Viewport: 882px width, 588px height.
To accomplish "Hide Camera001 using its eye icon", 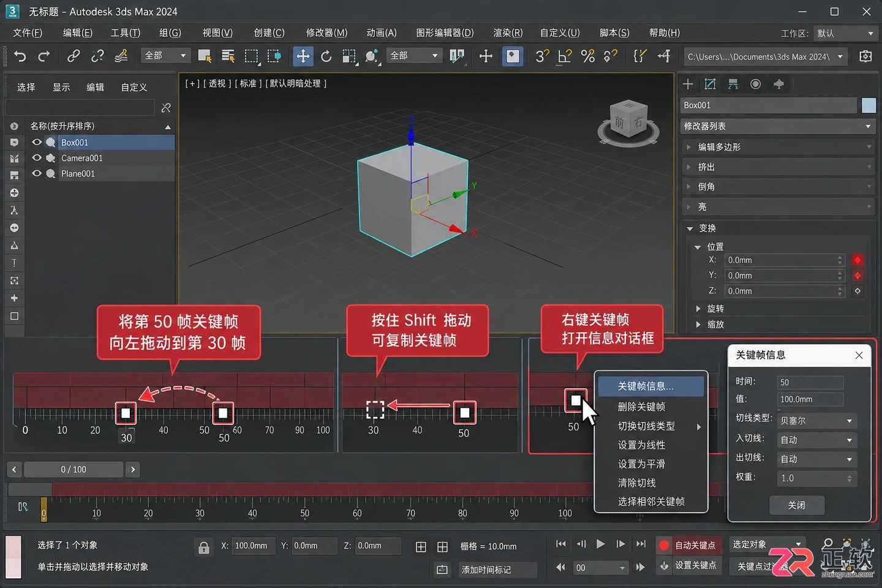I will tap(37, 158).
